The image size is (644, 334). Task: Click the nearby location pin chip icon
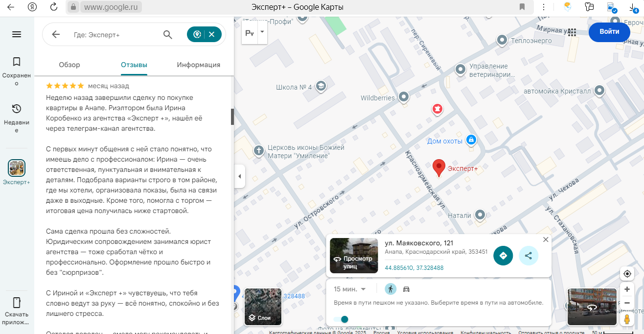197,34
